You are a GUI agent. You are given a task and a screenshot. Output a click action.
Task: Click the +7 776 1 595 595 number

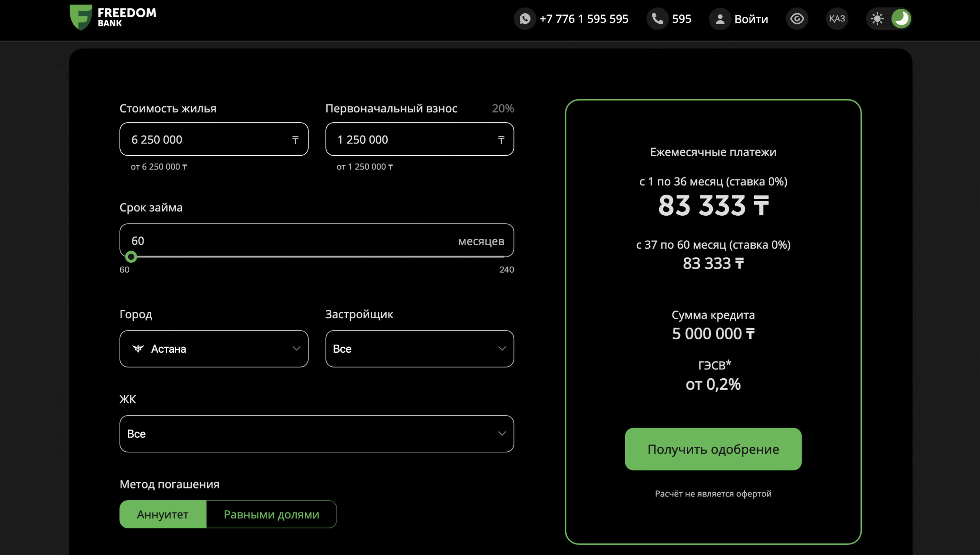[584, 19]
